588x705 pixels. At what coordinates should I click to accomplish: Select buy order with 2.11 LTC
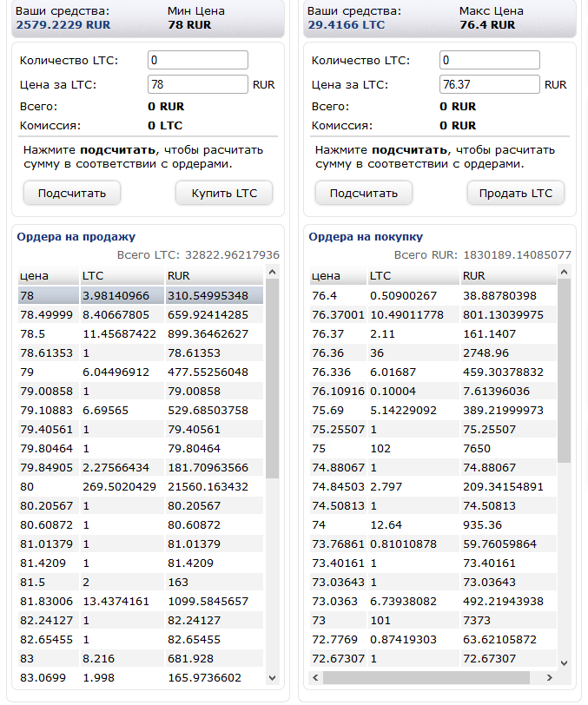point(433,333)
